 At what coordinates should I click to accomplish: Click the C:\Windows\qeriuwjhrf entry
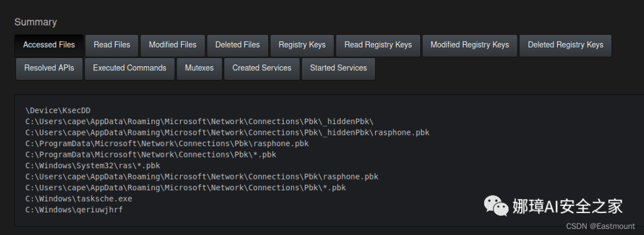point(74,210)
